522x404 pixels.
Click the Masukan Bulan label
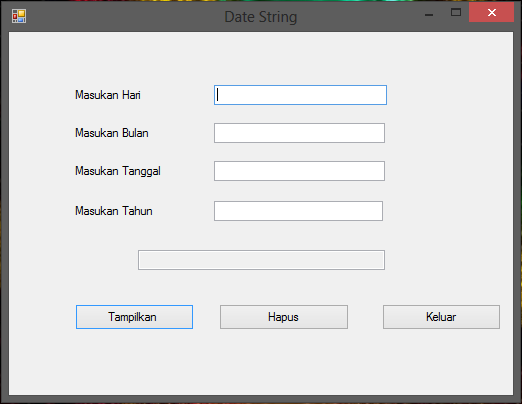pyautogui.click(x=112, y=133)
